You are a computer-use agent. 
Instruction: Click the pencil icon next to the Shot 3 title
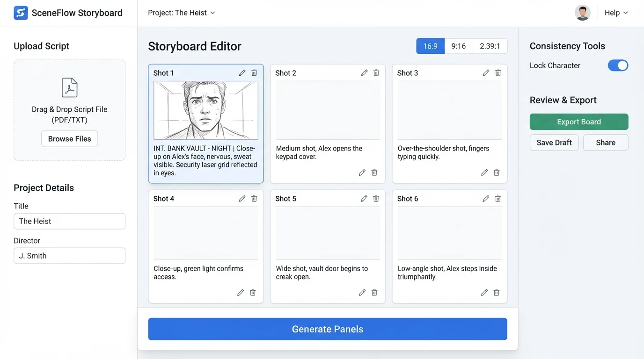coord(486,73)
